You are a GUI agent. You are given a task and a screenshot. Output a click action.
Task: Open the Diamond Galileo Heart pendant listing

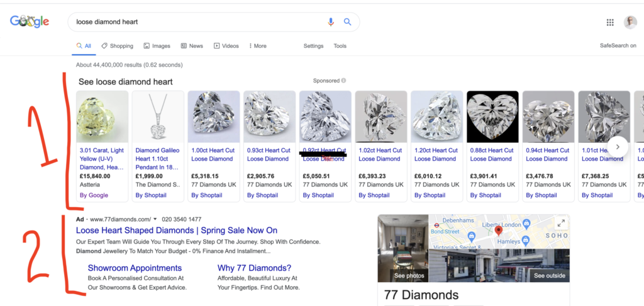click(158, 159)
